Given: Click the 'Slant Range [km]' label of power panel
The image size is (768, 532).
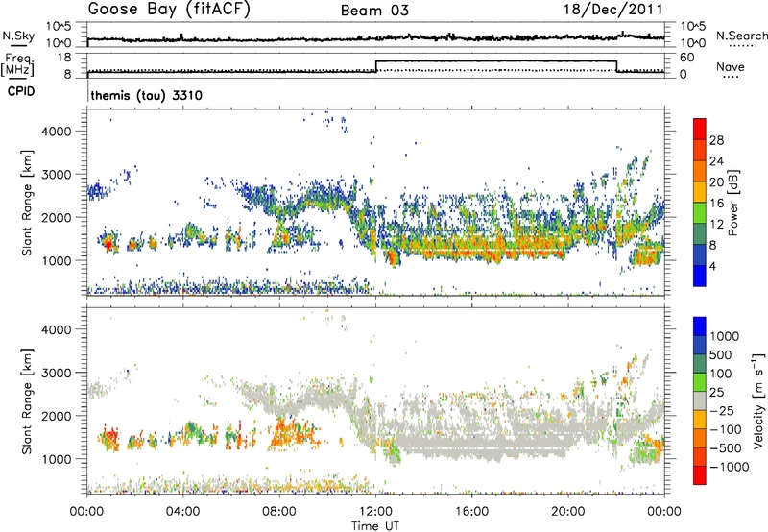Looking at the screenshot, I should pos(27,203).
